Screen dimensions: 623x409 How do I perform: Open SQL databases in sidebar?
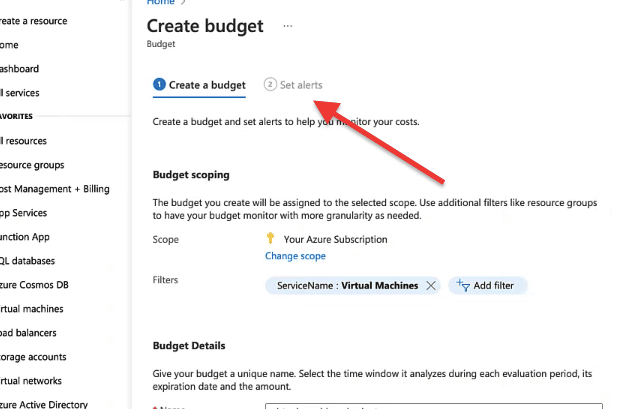tap(27, 261)
